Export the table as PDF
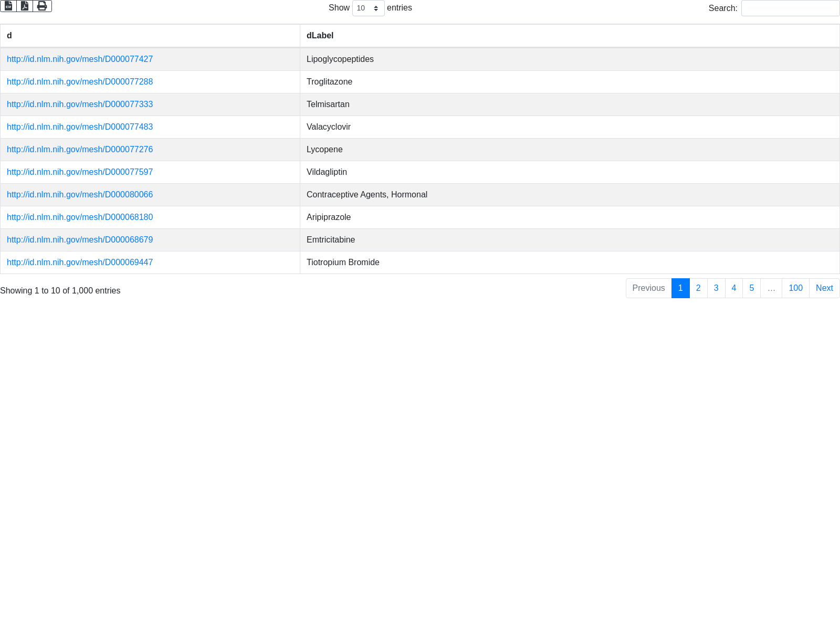 25,6
